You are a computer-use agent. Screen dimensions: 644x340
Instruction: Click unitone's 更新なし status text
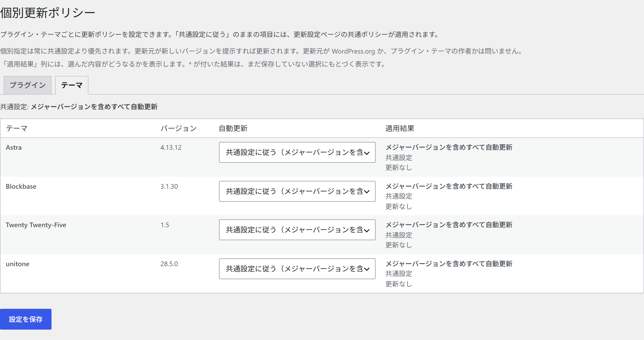click(399, 284)
